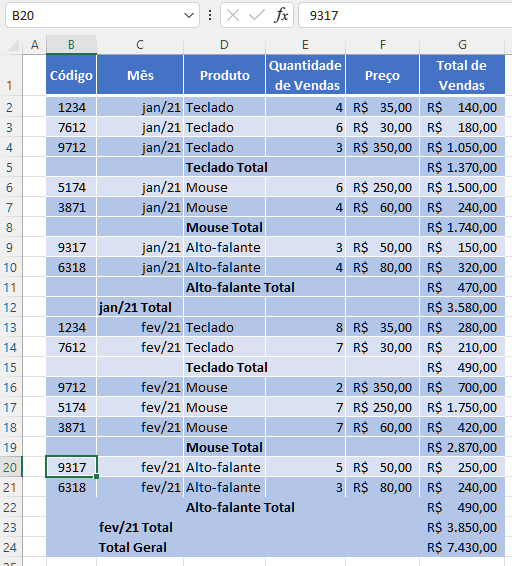512x566 pixels.
Task: Click the R$ 3.850,00 cell
Action: (462, 527)
